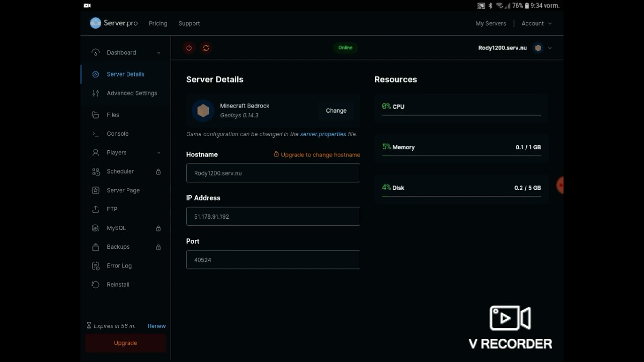Expand the Players submenu chevron
The height and width of the screenshot is (362, 644).
(x=159, y=153)
